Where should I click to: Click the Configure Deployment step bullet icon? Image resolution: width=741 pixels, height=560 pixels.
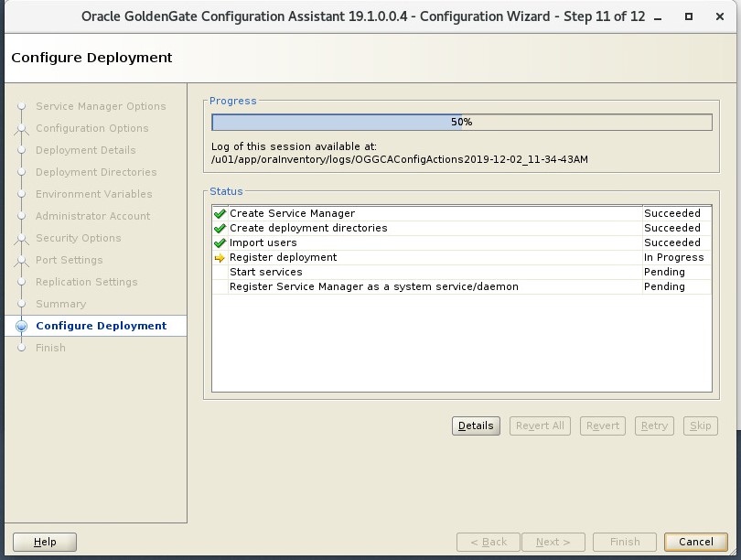pyautogui.click(x=21, y=326)
